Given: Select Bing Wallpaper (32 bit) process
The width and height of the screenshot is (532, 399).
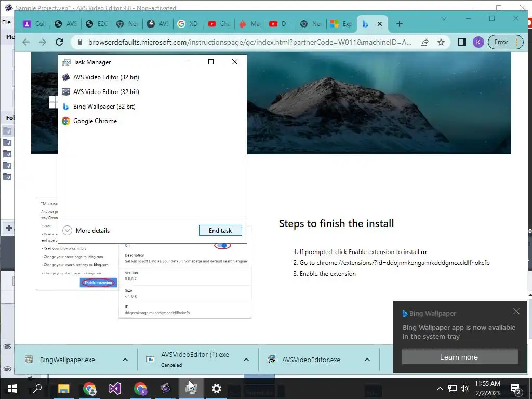Looking at the screenshot, I should coord(152,107).
